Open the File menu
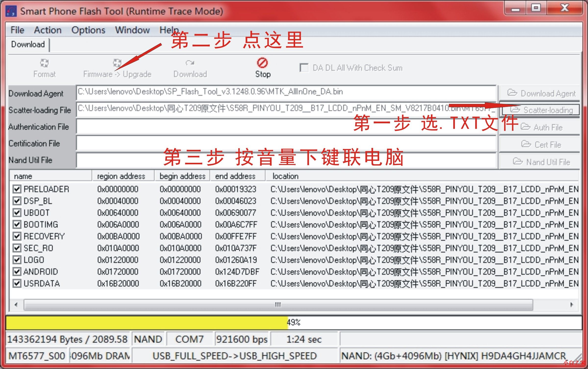588x369 pixels. [x=17, y=30]
